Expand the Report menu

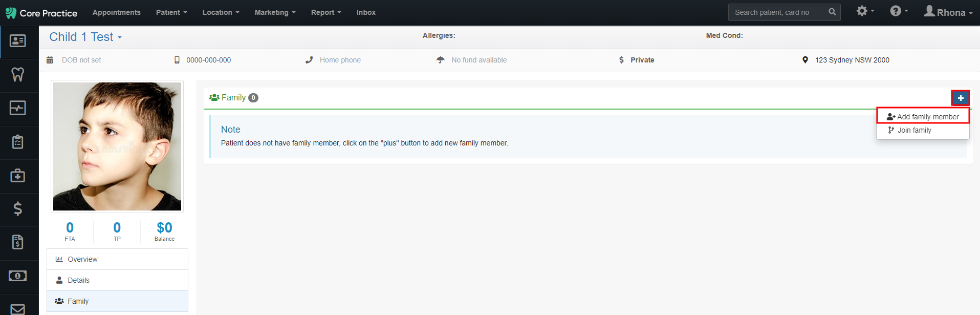pos(326,12)
